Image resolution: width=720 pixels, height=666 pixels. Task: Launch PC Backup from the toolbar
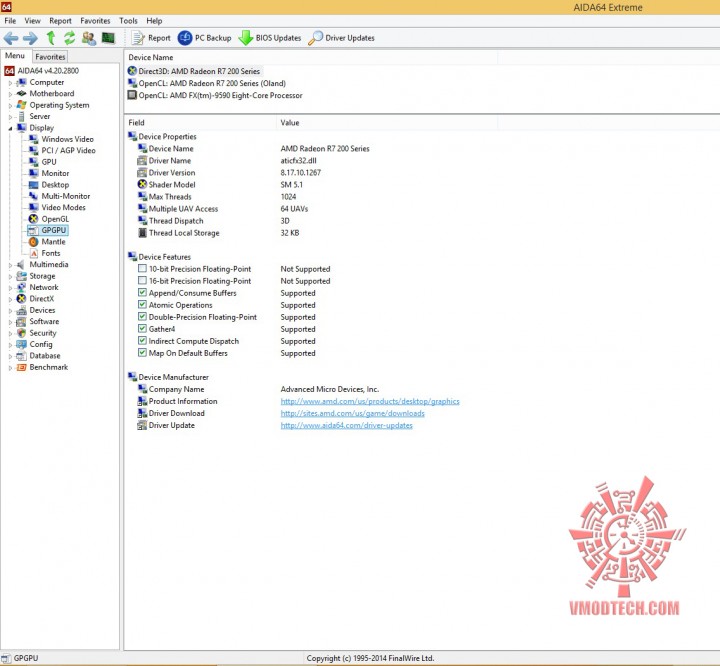(204, 38)
